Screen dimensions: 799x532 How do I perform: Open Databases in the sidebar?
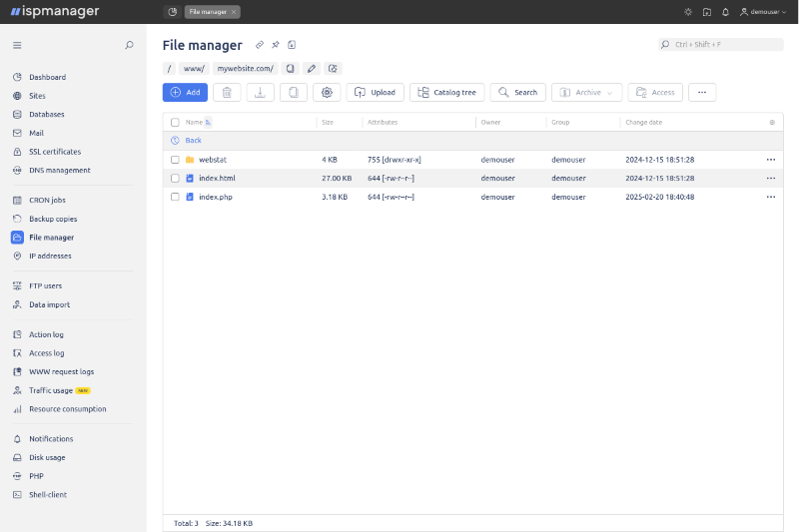coord(46,114)
